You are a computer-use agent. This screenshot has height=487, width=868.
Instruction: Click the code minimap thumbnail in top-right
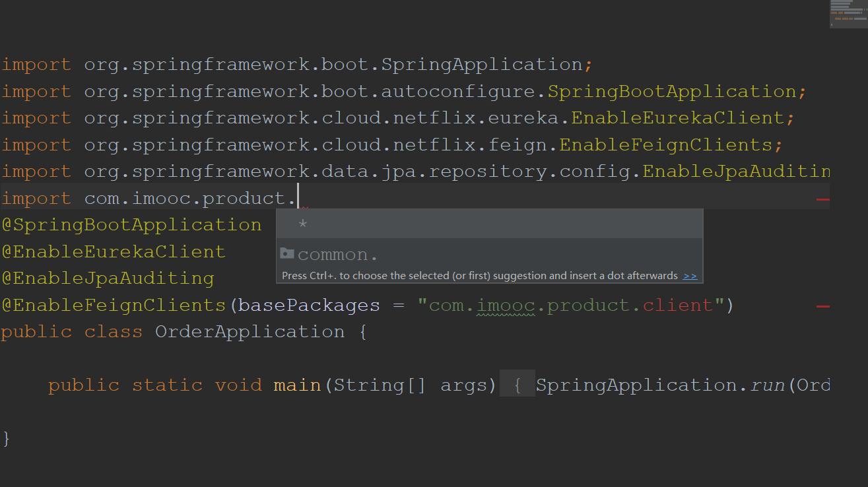click(x=848, y=14)
